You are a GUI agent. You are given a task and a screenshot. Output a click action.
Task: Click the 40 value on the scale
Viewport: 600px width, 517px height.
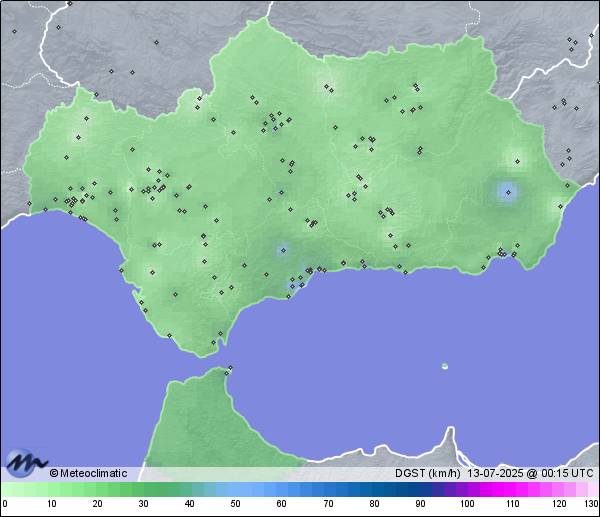click(x=190, y=504)
